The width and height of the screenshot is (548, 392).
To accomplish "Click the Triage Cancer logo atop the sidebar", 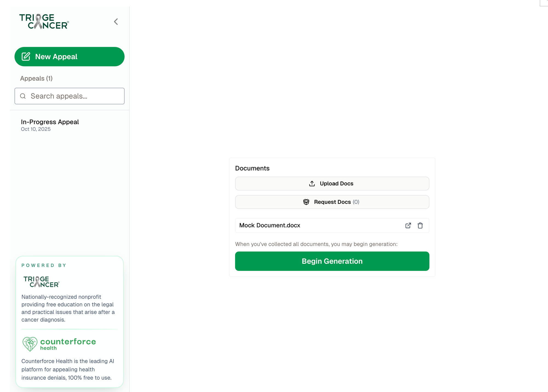I will (44, 21).
